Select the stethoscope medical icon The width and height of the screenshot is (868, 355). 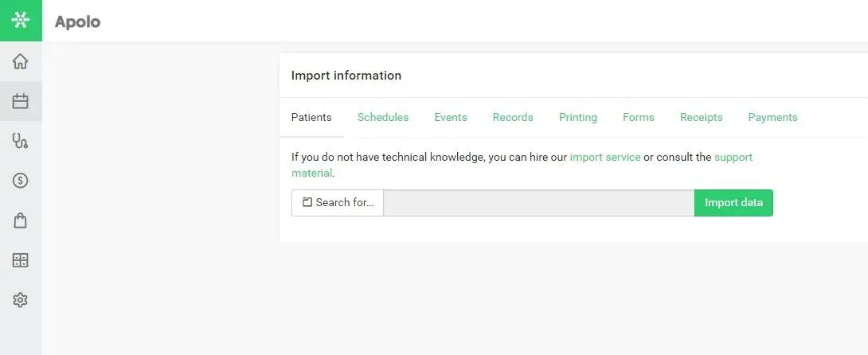[21, 141]
